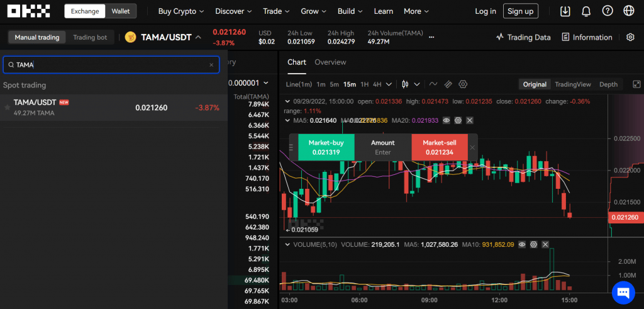Open chart settings gear in toolbar
Image resolution: width=644 pixels, height=309 pixels.
[x=464, y=84]
